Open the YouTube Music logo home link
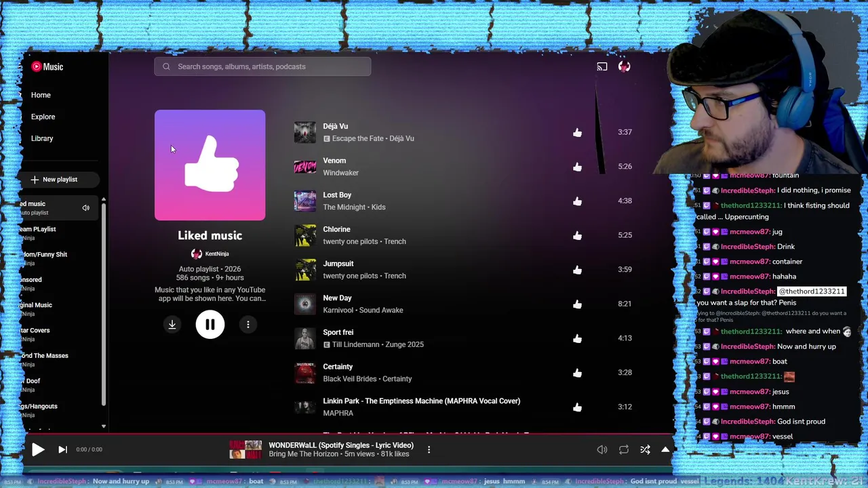The image size is (868, 488). click(x=47, y=66)
